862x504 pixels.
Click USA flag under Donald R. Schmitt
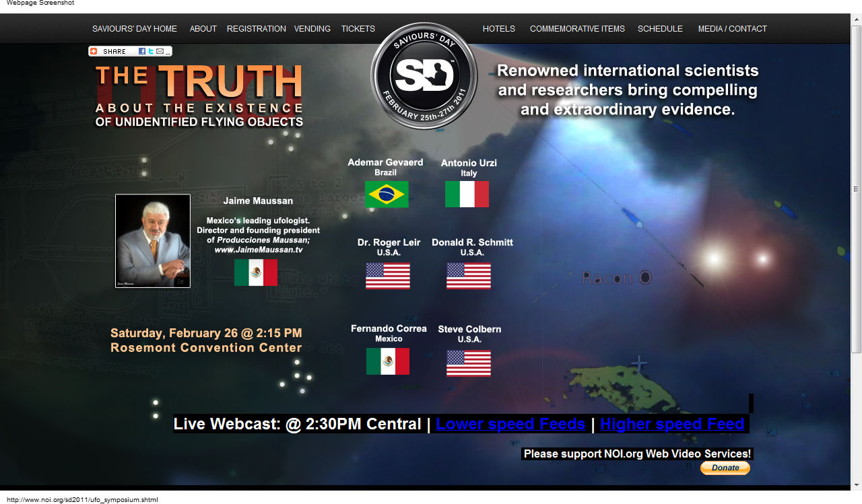[x=469, y=276]
